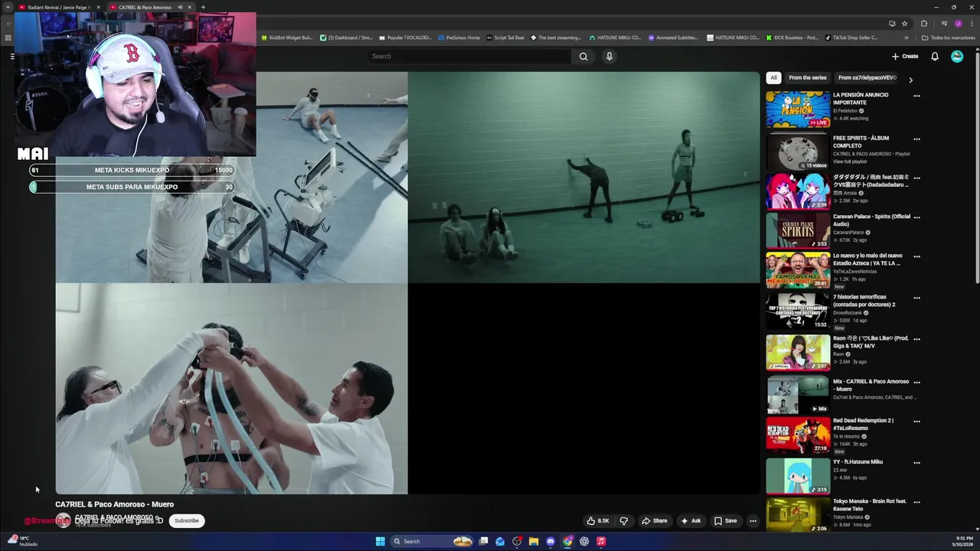Bookmark this page with the star icon

904,23
